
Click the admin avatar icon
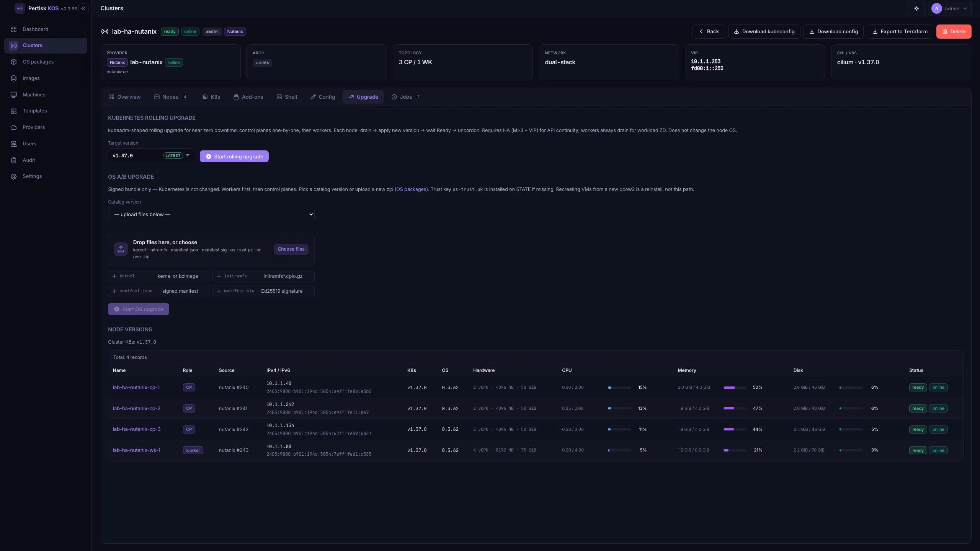[x=937, y=8]
